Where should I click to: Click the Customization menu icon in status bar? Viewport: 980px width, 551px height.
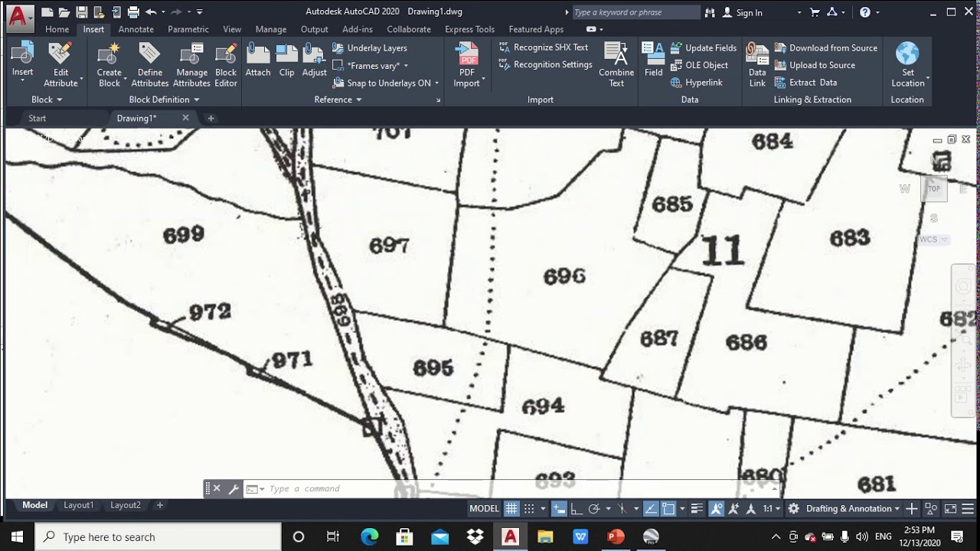coord(968,509)
